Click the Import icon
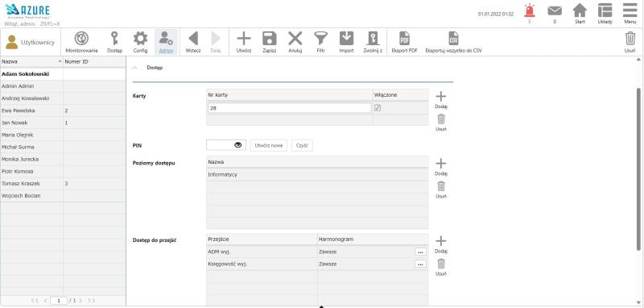The height and width of the screenshot is (308, 644). (x=347, y=42)
